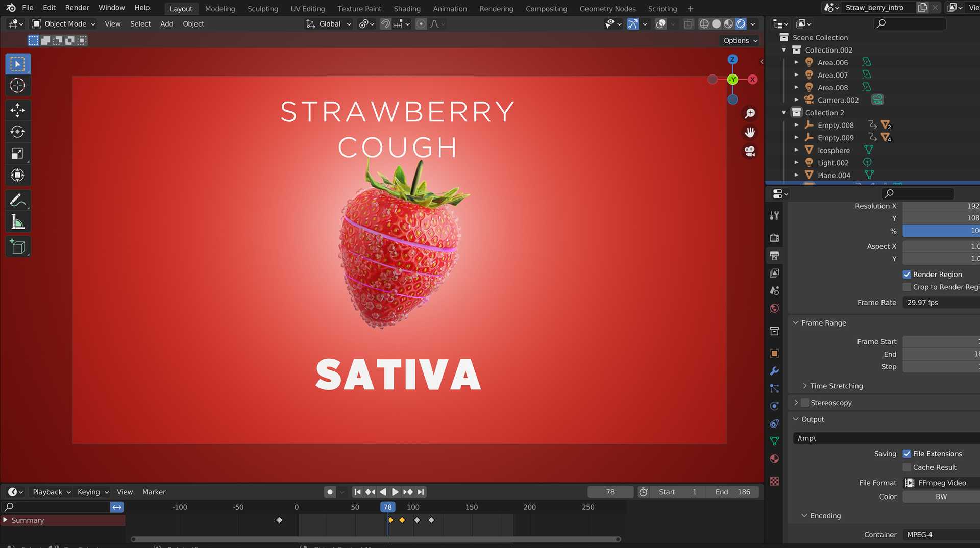Uncheck the Render Region checkbox
Viewport: 980px width, 548px height.
906,275
